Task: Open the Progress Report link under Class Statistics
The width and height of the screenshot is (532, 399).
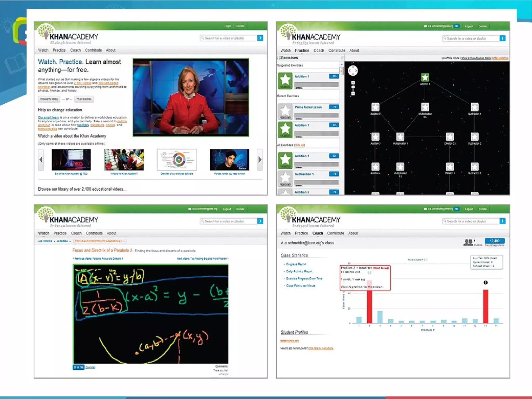Action: tap(296, 264)
